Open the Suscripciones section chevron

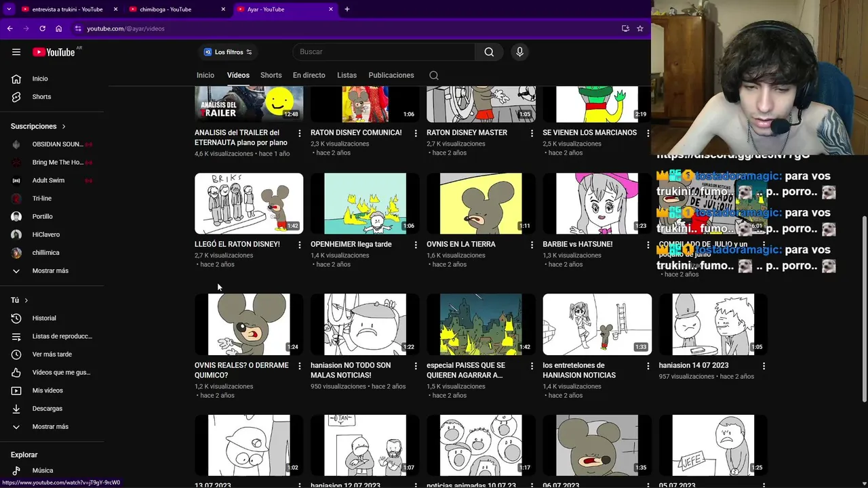tap(64, 127)
